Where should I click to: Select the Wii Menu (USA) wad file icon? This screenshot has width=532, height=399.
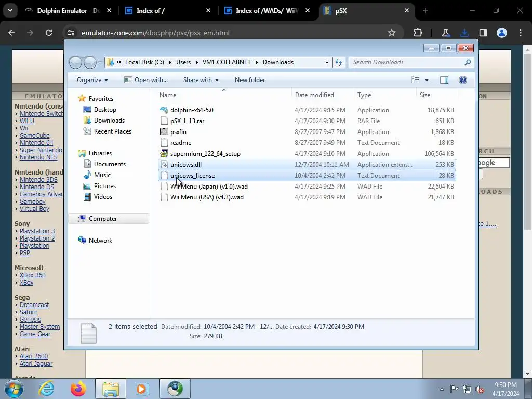click(164, 197)
